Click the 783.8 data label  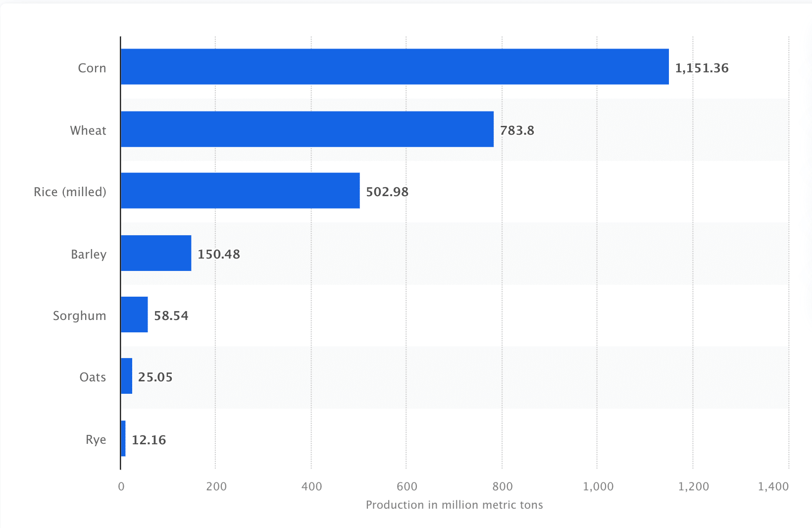click(517, 130)
